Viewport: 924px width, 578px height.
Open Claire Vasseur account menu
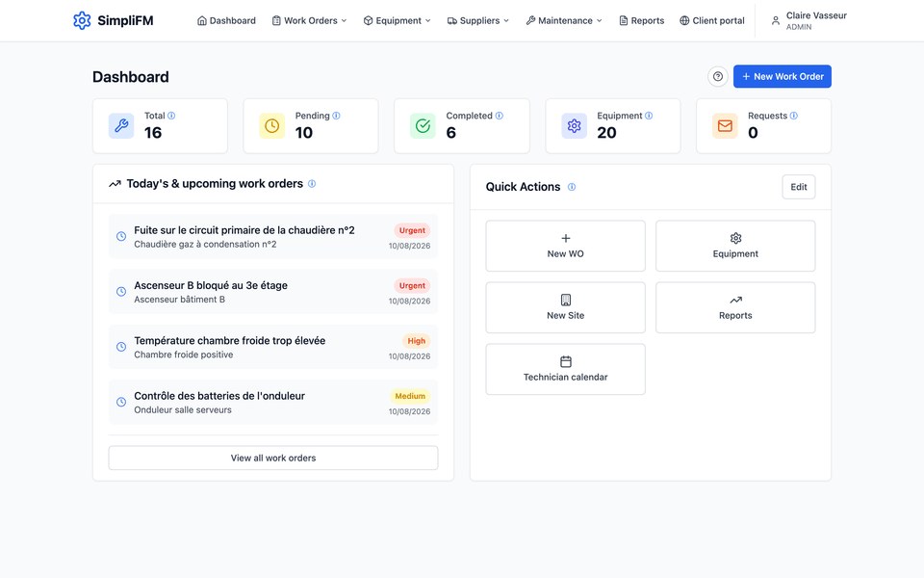click(x=808, y=20)
